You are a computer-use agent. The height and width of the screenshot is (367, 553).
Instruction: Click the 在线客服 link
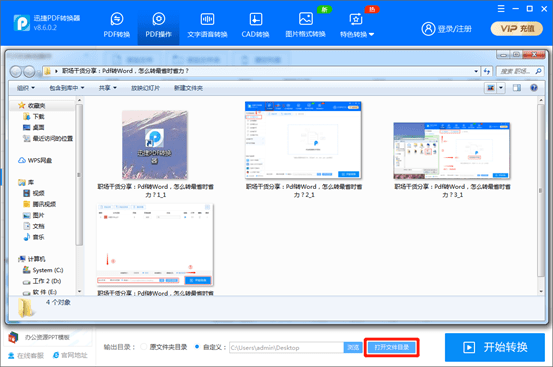(x=26, y=355)
